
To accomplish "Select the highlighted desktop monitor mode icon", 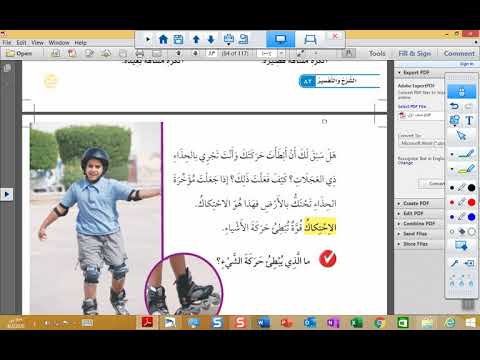I will [280, 39].
